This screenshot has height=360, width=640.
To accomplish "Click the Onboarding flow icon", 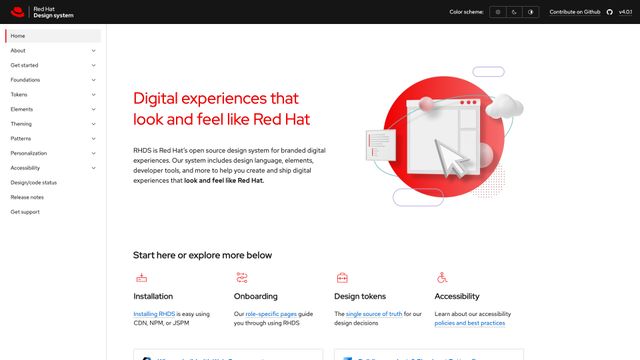I will (x=242, y=278).
